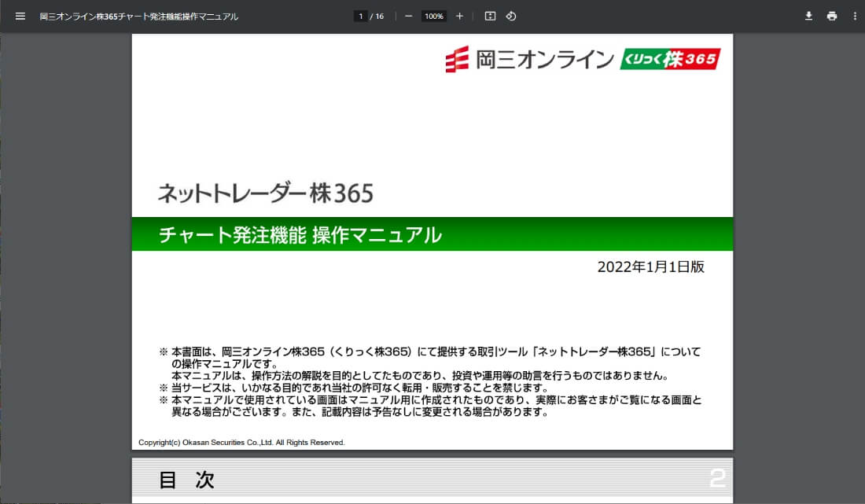865x504 pixels.
Task: Click the note starting 本マニュアルで使用されている
Action: 430,406
